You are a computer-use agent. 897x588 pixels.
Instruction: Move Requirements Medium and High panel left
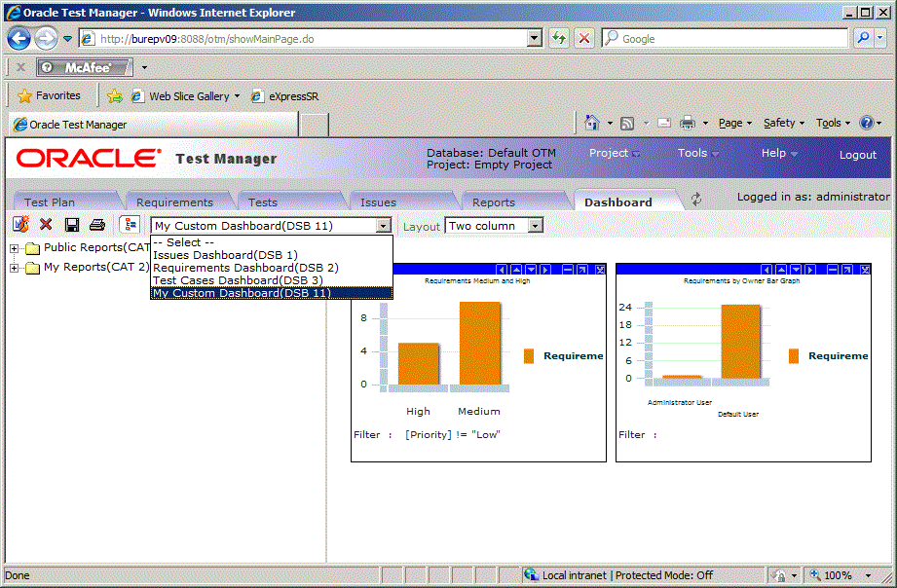[502, 270]
